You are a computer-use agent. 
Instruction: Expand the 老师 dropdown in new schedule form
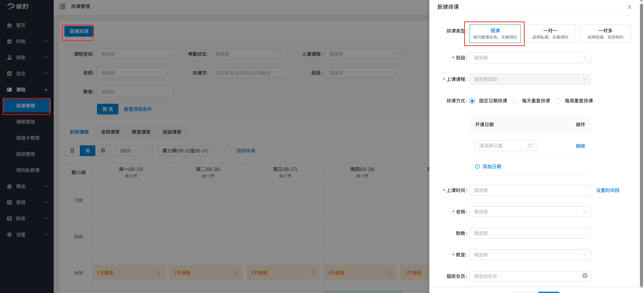[530, 212]
